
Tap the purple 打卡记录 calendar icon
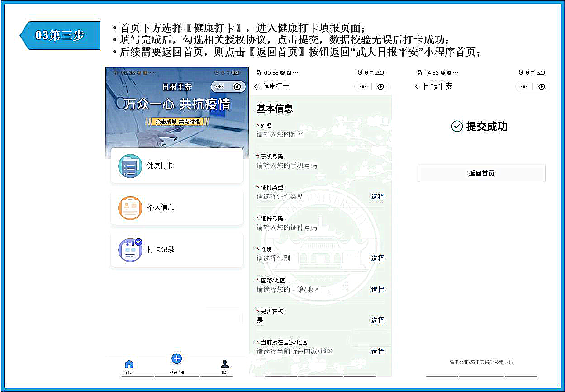130,250
